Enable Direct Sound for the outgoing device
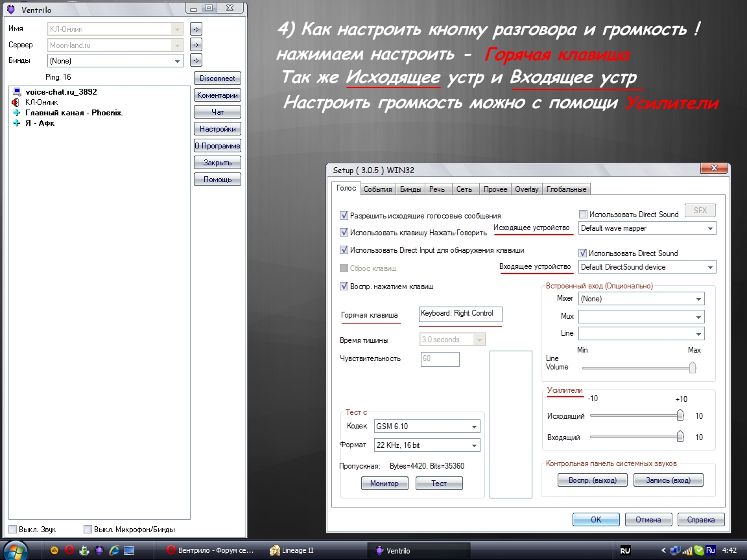Image resolution: width=747 pixels, height=560 pixels. pos(583,215)
